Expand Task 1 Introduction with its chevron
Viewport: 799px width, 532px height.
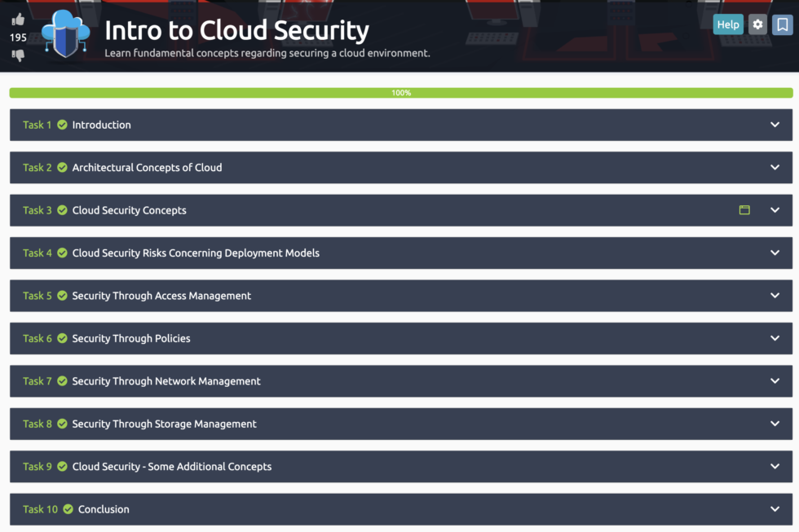pyautogui.click(x=775, y=125)
